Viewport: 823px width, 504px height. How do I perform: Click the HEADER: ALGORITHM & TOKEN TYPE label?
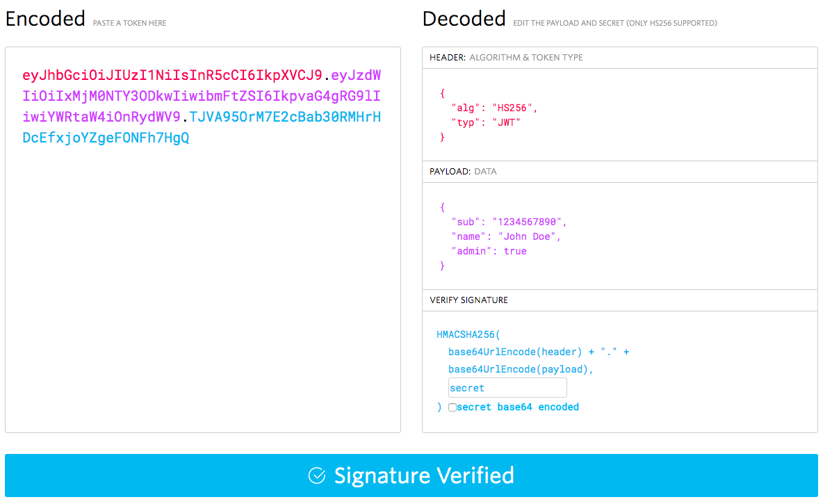(x=506, y=58)
